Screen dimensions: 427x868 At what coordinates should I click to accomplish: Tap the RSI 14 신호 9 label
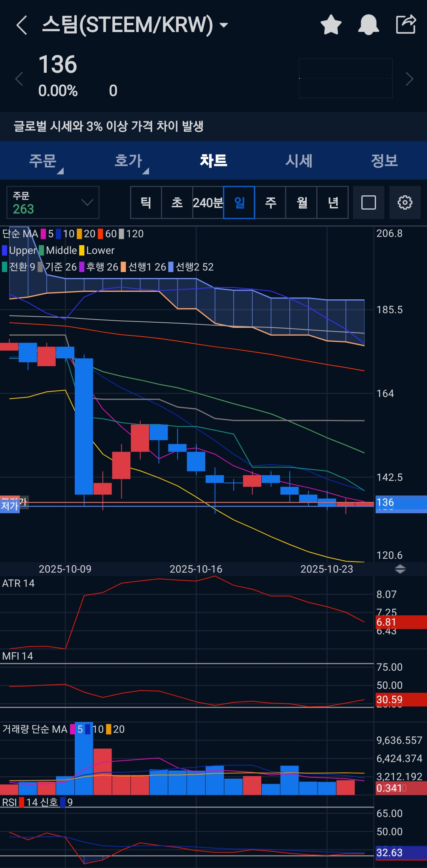pyautogui.click(x=38, y=802)
